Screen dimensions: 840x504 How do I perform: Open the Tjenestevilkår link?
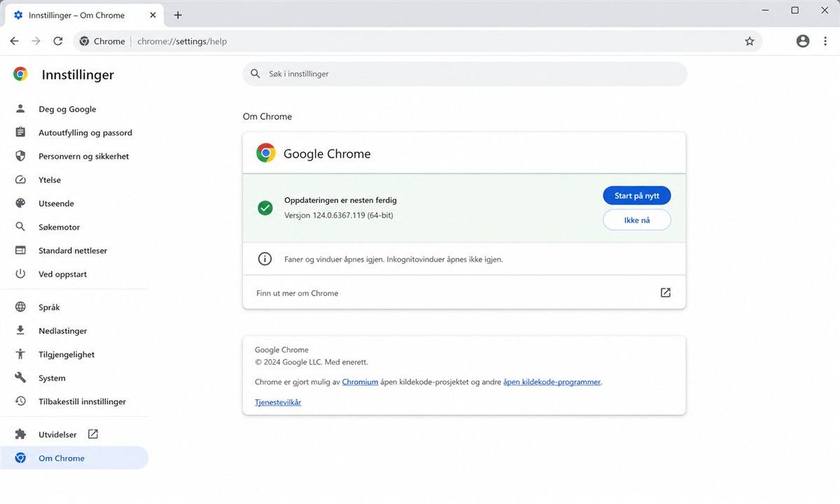coord(278,402)
